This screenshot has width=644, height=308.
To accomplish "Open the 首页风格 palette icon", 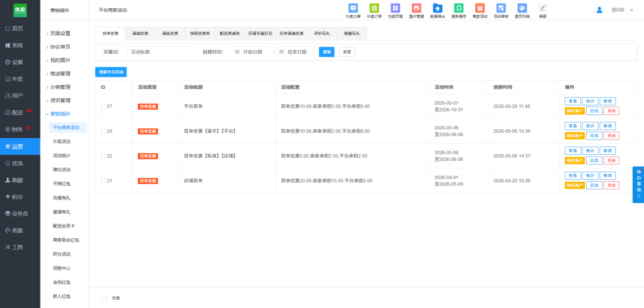I will coord(522,8).
